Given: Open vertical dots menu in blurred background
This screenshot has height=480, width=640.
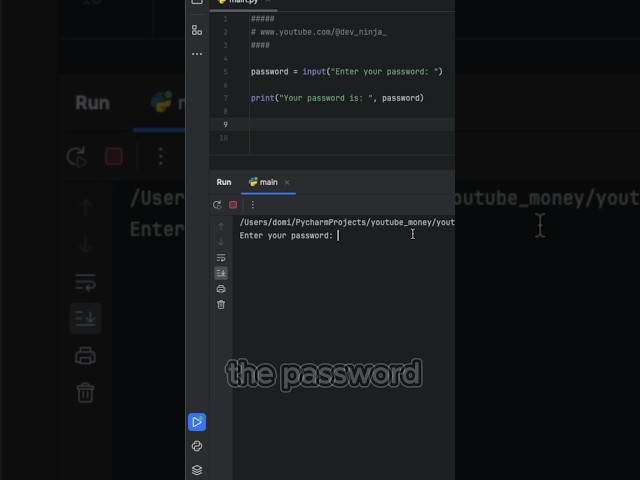Looking at the screenshot, I should (160, 156).
